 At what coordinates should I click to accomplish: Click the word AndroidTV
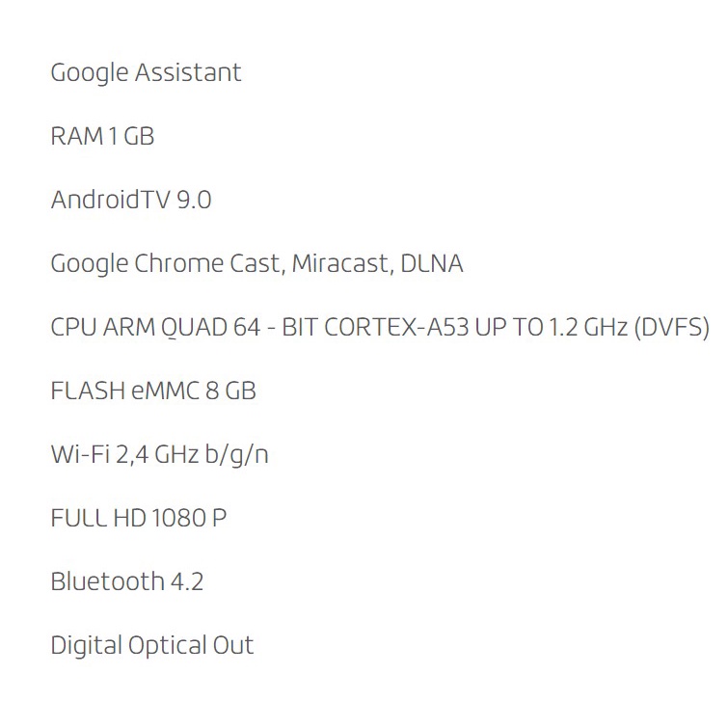pos(111,201)
